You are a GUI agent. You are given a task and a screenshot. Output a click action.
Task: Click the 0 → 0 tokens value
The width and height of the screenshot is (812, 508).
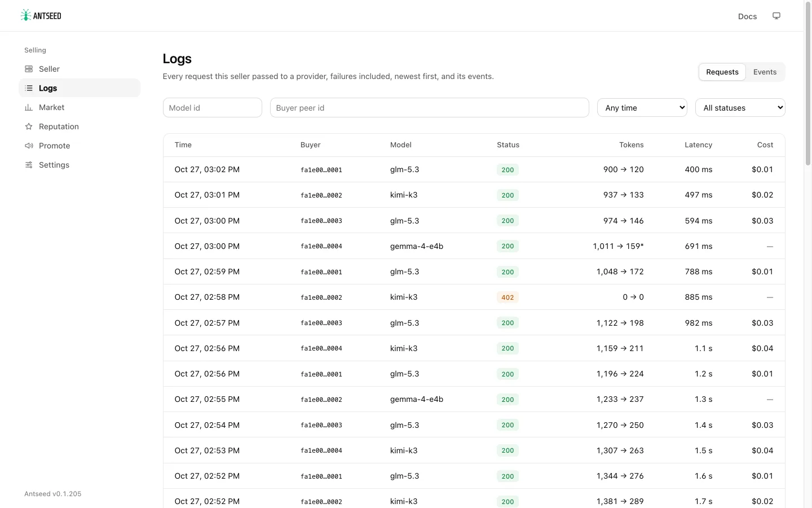[x=633, y=297]
